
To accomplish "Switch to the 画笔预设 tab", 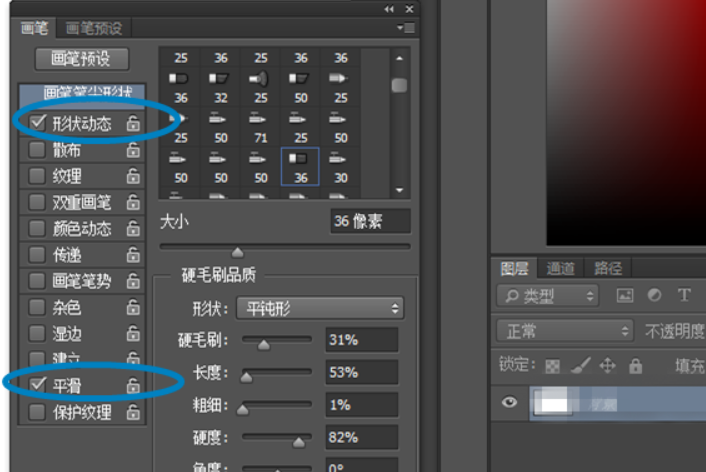I will [94, 29].
